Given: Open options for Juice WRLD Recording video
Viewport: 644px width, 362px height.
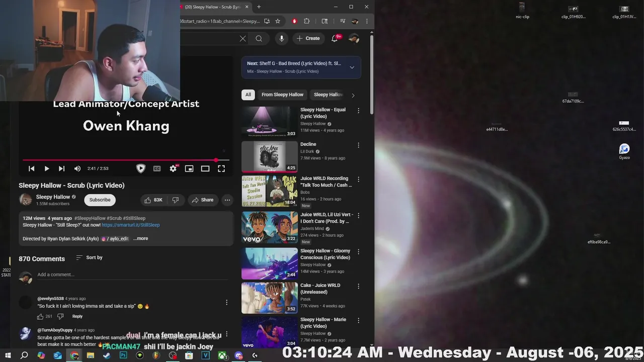Looking at the screenshot, I should click(358, 179).
